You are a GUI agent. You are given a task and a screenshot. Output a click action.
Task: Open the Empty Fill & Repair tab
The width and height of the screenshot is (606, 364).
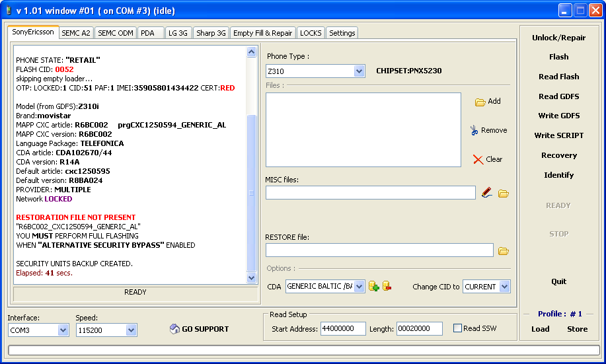pyautogui.click(x=263, y=33)
